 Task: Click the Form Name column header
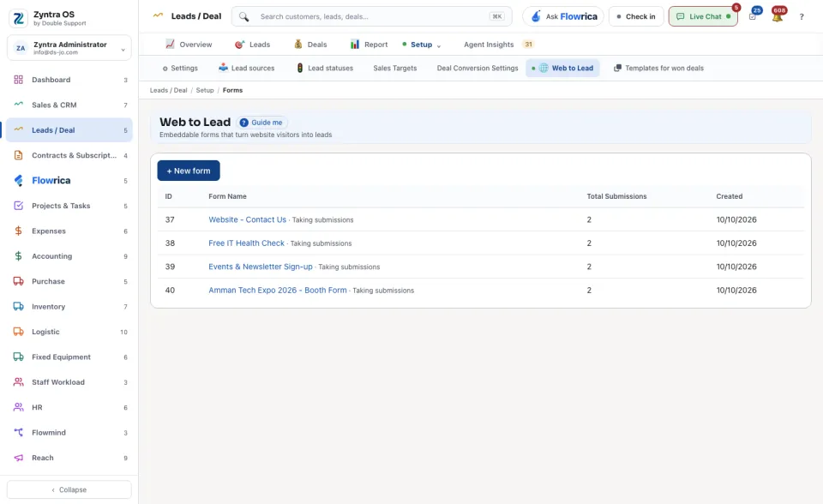(227, 196)
